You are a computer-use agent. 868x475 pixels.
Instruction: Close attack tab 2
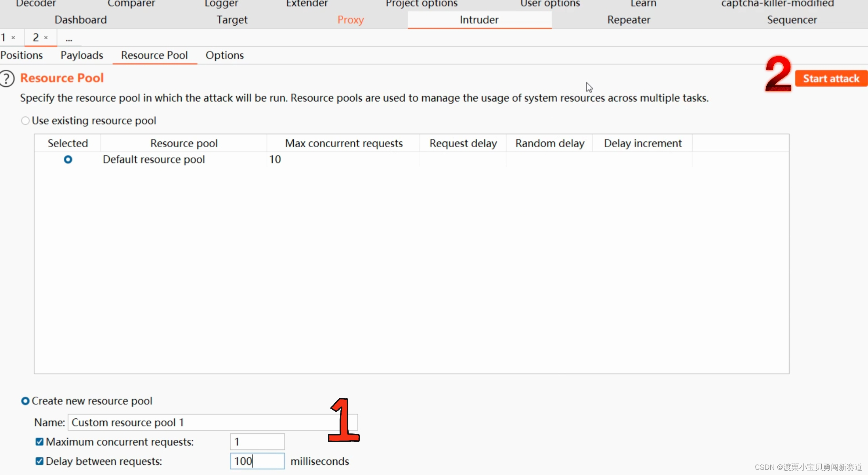click(x=46, y=38)
